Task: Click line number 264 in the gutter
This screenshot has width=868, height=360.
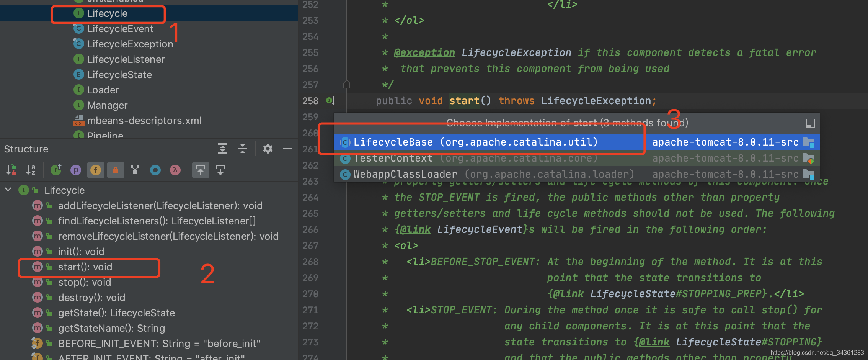Action: 310,197
